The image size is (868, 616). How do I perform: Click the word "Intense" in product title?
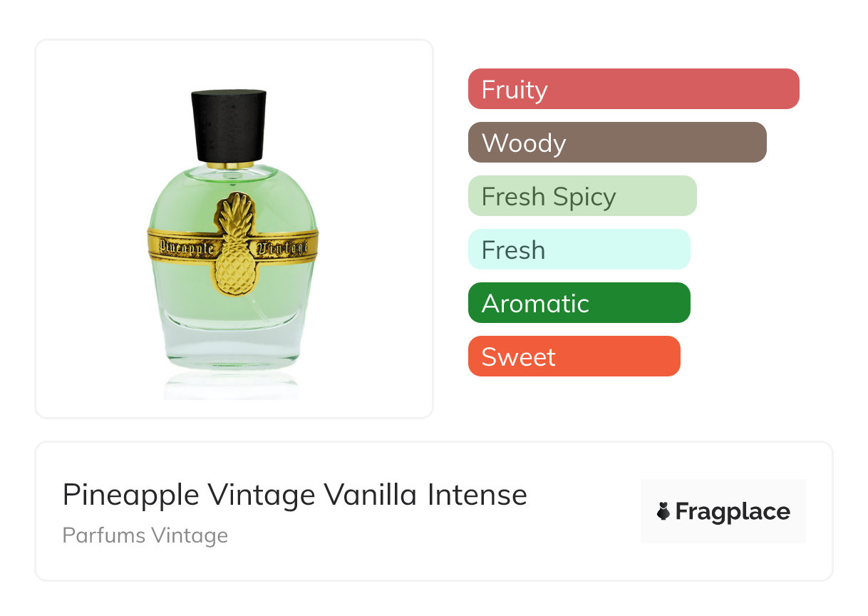[x=477, y=494]
